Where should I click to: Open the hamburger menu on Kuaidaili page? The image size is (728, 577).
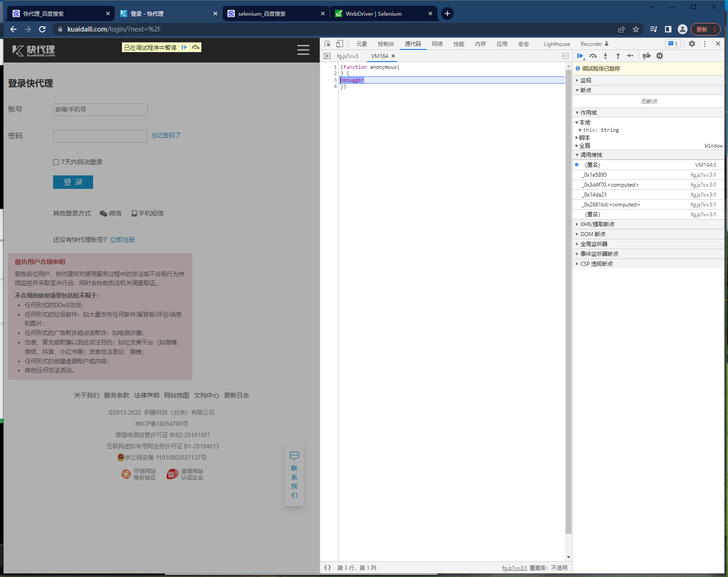(303, 50)
